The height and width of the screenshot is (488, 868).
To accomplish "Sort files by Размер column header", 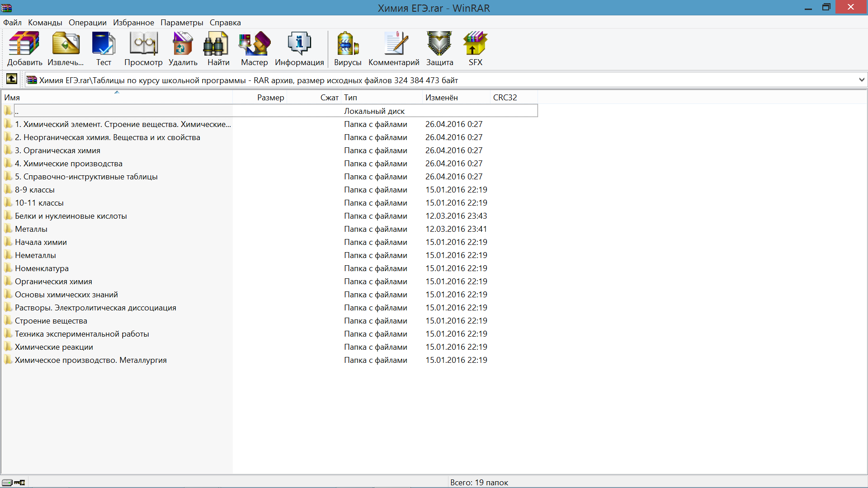I will pyautogui.click(x=270, y=98).
